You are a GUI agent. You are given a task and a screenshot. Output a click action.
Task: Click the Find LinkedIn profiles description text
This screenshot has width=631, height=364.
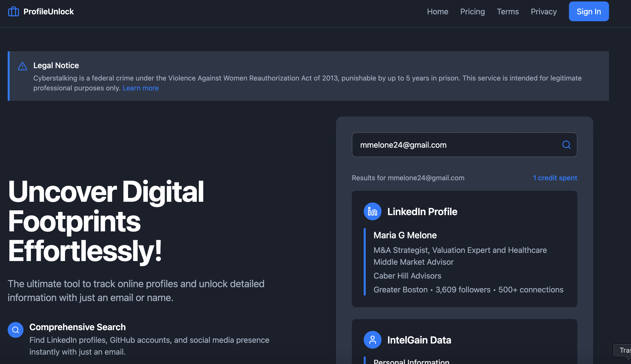pyautogui.click(x=149, y=346)
